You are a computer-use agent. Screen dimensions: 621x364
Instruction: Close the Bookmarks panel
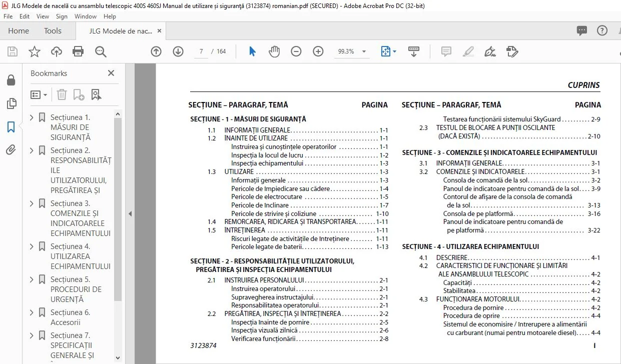point(111,73)
